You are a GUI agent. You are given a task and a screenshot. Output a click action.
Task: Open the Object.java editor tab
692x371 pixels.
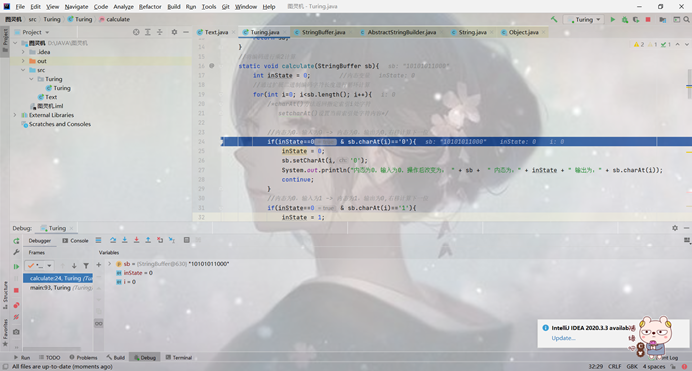pyautogui.click(x=523, y=32)
